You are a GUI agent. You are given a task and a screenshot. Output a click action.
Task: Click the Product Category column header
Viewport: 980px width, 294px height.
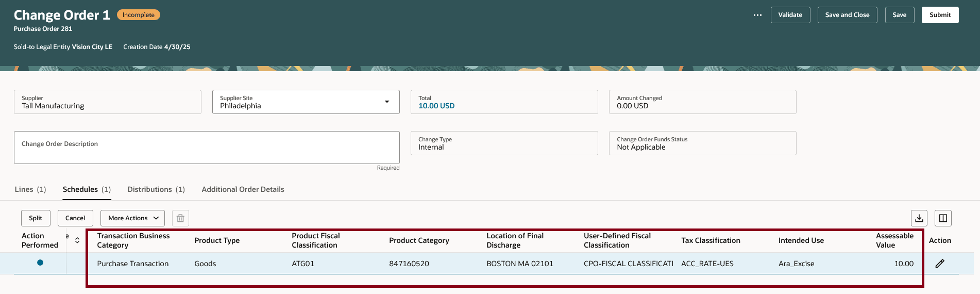[x=419, y=240]
